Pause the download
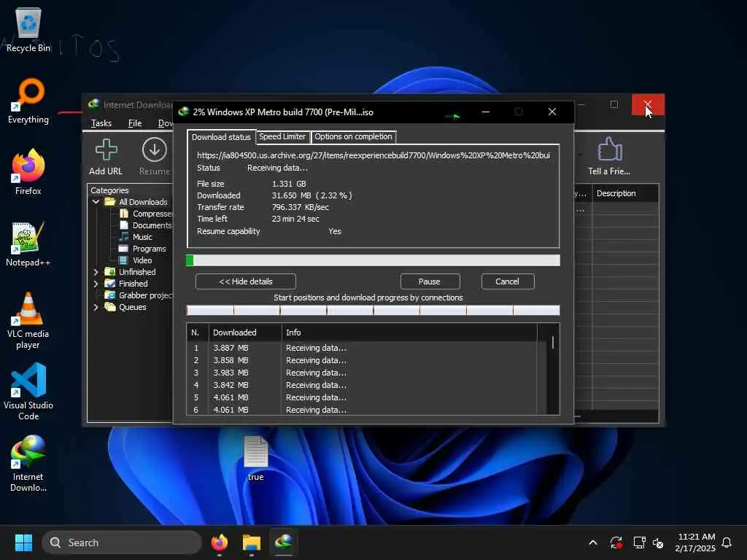This screenshot has width=747, height=560. point(430,281)
